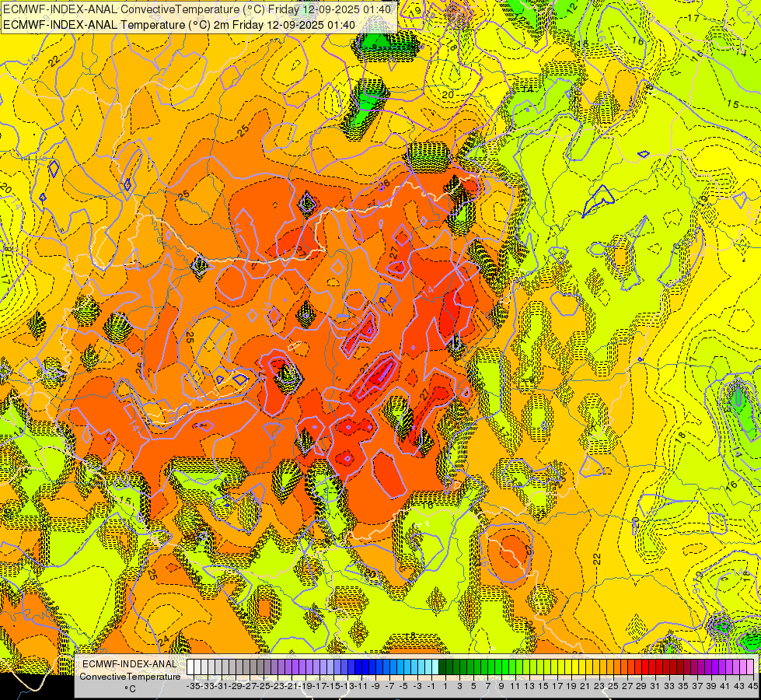Click the 37 value in the color legend
Image resolution: width=761 pixels, height=700 pixels.
pos(697,686)
